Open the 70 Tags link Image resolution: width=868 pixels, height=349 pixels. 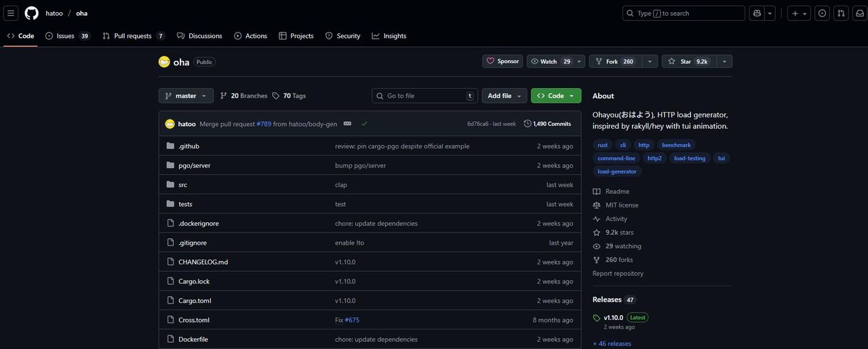pyautogui.click(x=289, y=96)
